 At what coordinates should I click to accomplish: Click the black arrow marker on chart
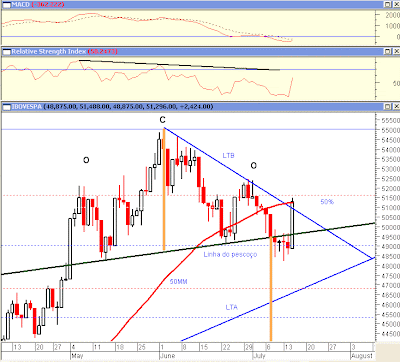click(x=279, y=245)
